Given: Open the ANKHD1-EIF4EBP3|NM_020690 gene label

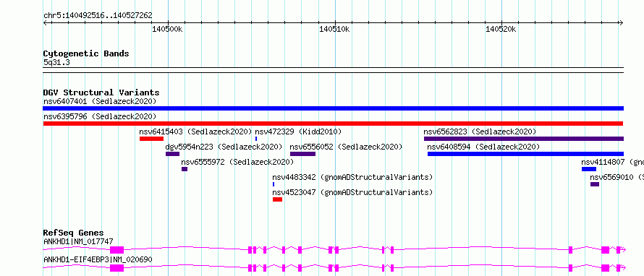Looking at the screenshot, I should (98, 259).
